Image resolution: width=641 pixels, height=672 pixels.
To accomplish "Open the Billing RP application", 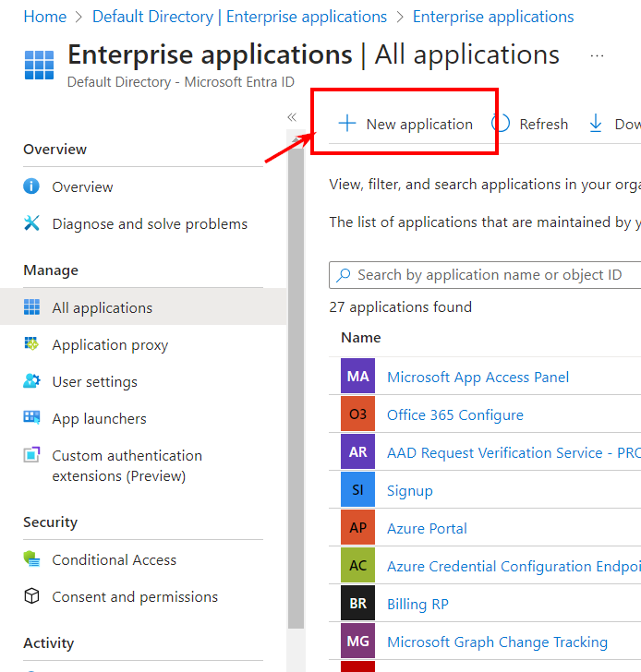I will pyautogui.click(x=417, y=604).
